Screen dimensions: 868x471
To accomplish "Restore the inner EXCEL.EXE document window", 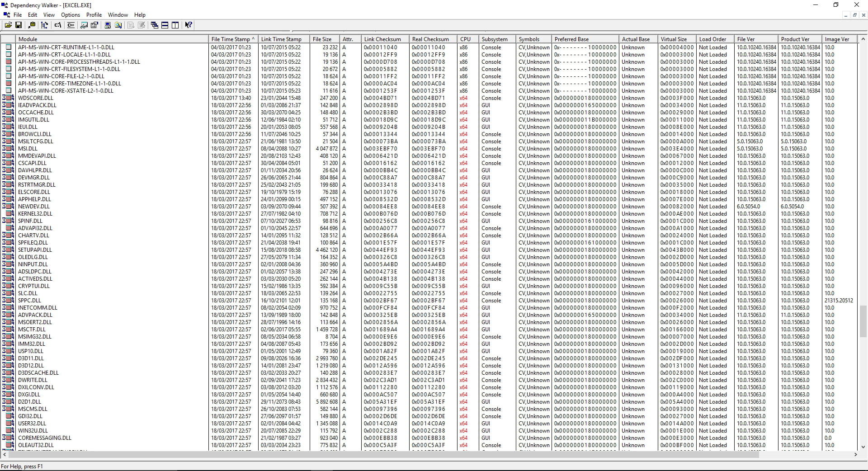I will pos(855,15).
